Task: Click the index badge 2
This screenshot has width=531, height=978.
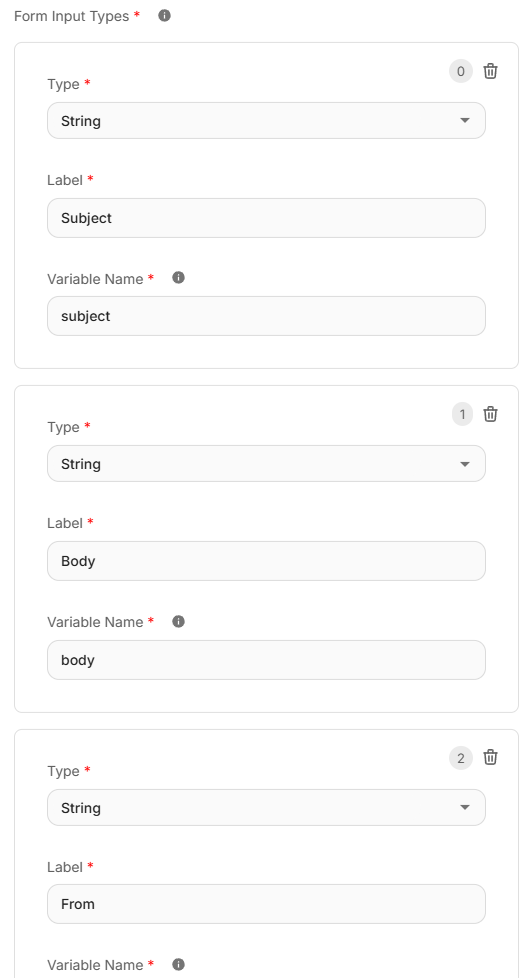Action: [460, 758]
